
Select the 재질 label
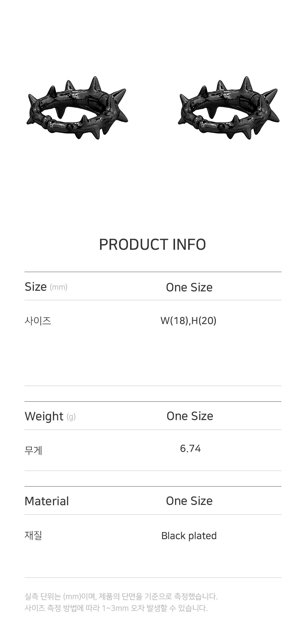33,536
